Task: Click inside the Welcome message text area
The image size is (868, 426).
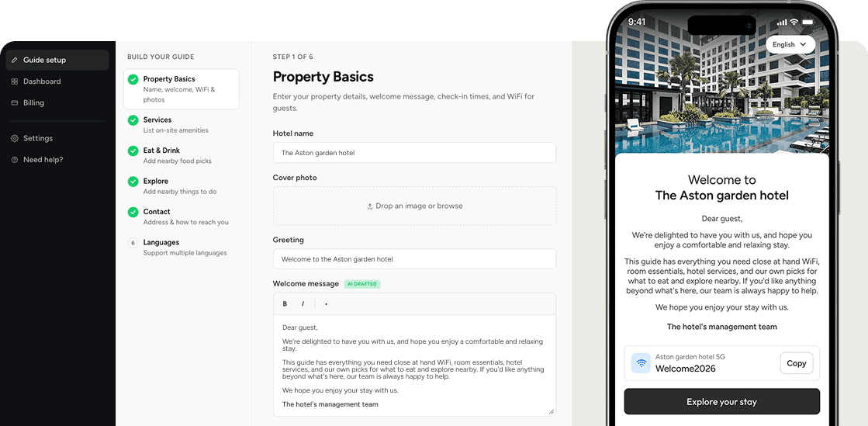Action: tap(415, 365)
